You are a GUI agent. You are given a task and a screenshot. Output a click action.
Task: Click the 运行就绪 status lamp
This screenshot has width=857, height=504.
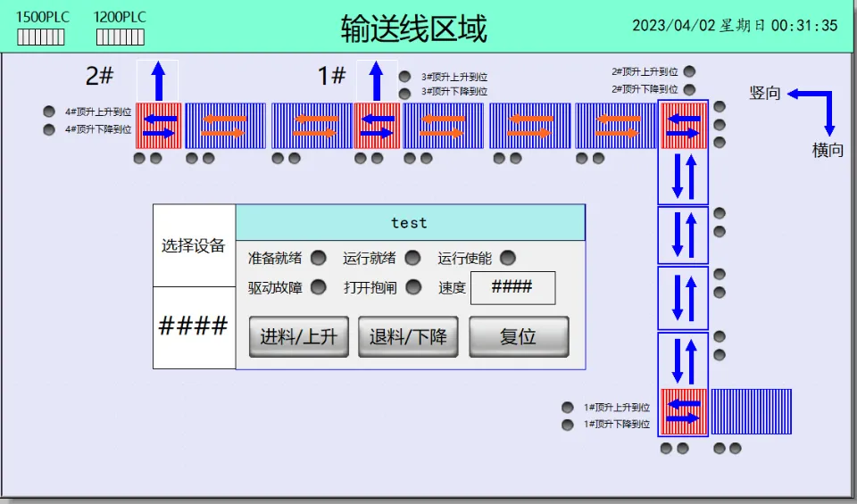[412, 258]
